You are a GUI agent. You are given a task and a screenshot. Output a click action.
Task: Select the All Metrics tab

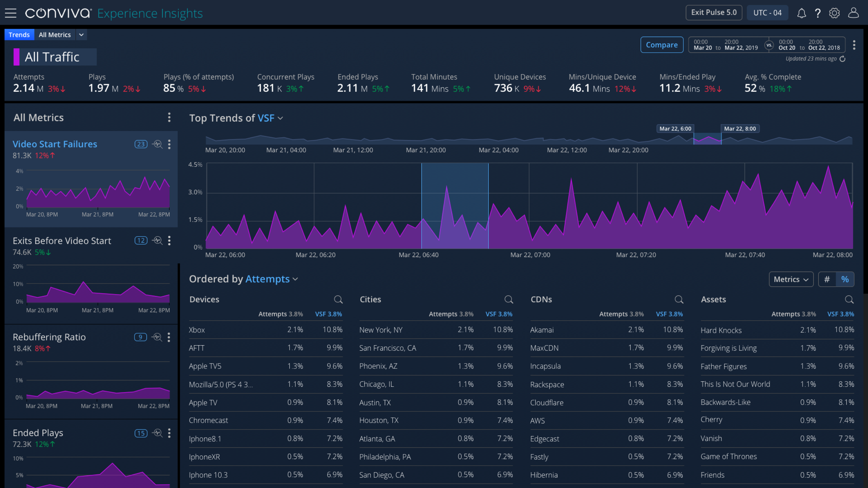pos(55,35)
